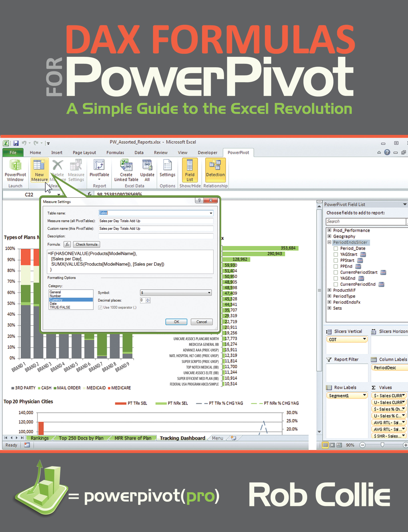Check the YAGEnd field checkbox
The width and height of the screenshot is (408, 532).
point(336,278)
